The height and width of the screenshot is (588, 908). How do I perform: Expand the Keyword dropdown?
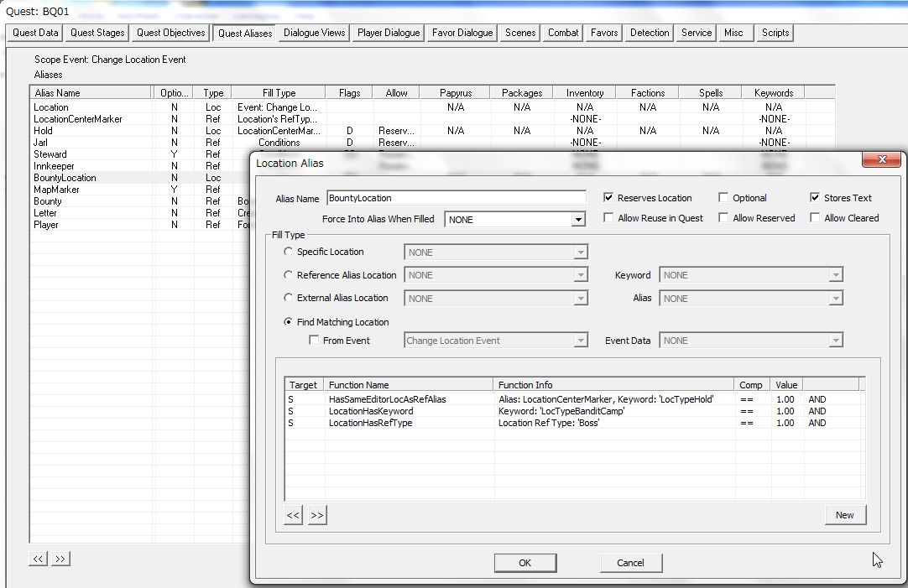835,275
